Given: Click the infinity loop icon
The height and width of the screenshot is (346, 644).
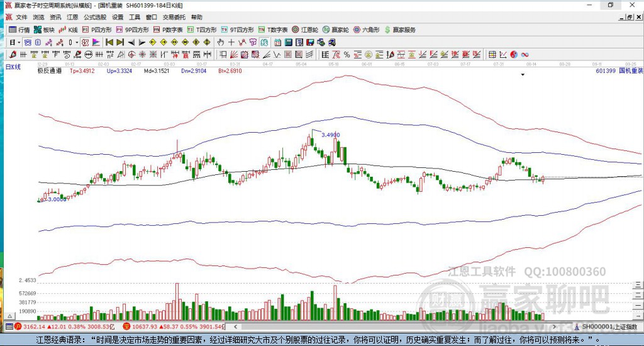Looking at the screenshot, I should tap(525, 54).
